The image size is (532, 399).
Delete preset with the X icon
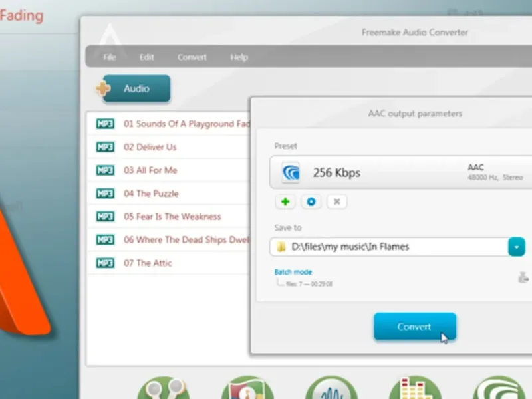pos(336,202)
